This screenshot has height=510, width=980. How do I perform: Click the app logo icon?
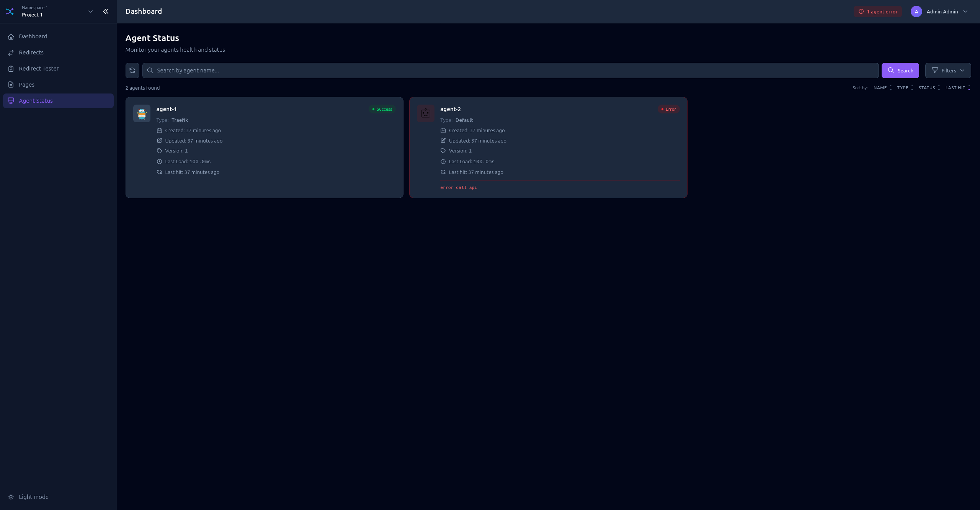pyautogui.click(x=10, y=11)
